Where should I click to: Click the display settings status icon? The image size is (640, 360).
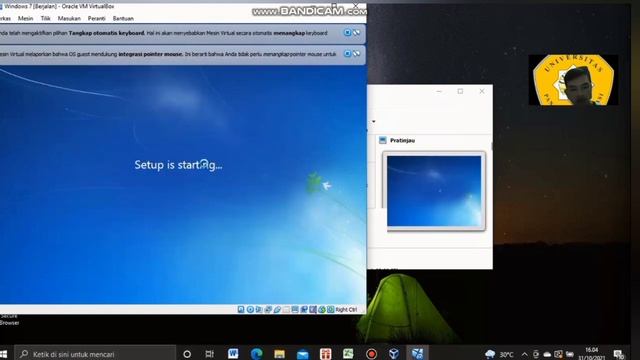click(x=295, y=309)
